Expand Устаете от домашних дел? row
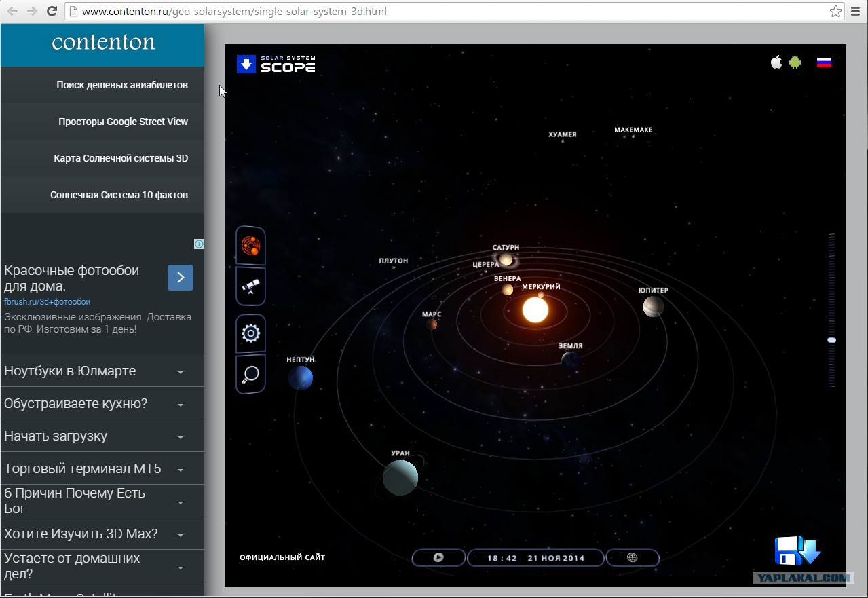 coord(102,566)
